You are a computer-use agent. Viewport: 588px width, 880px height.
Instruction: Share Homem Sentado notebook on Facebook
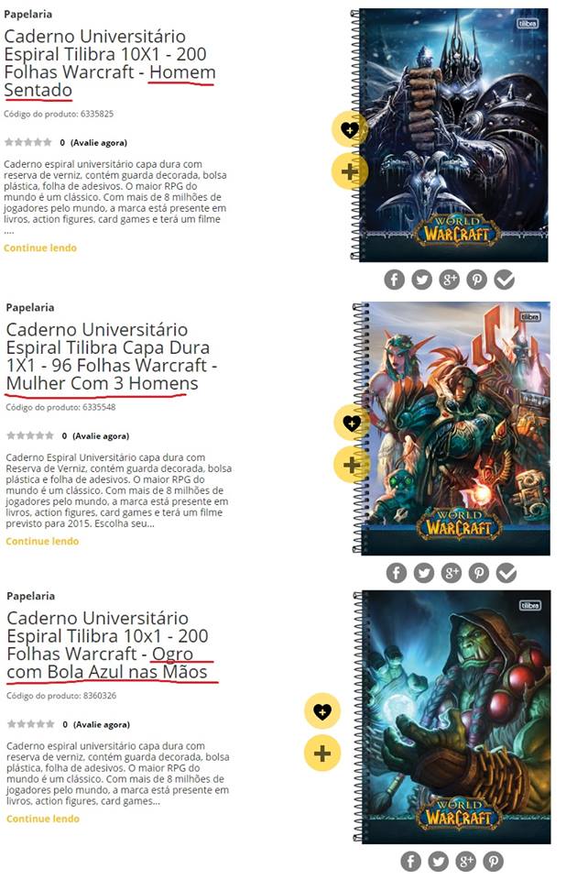(394, 280)
